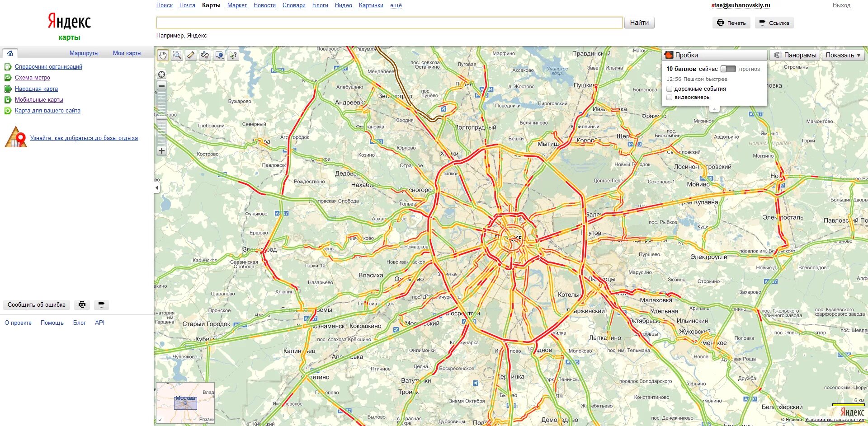Image resolution: width=868 pixels, height=426 pixels.
Task: Click the holiday base promo tent icon
Action: (x=16, y=137)
